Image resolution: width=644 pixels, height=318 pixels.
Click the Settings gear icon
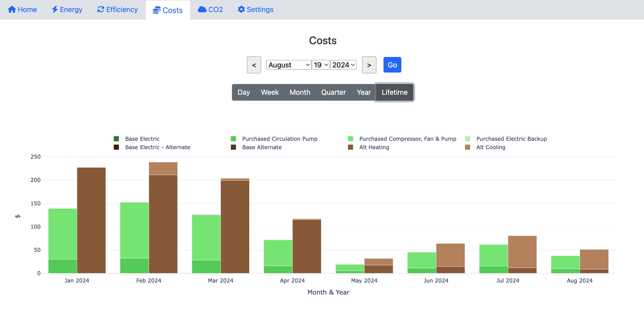pyautogui.click(x=241, y=9)
